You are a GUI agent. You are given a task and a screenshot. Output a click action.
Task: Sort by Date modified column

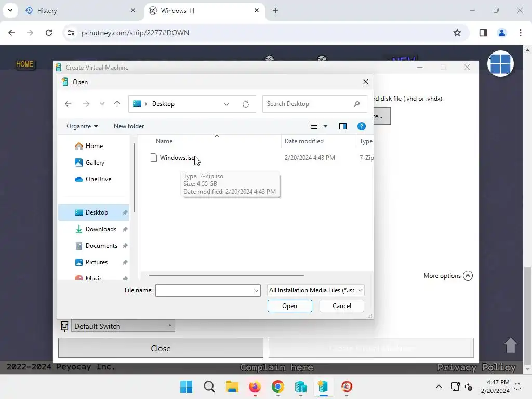tap(304, 141)
